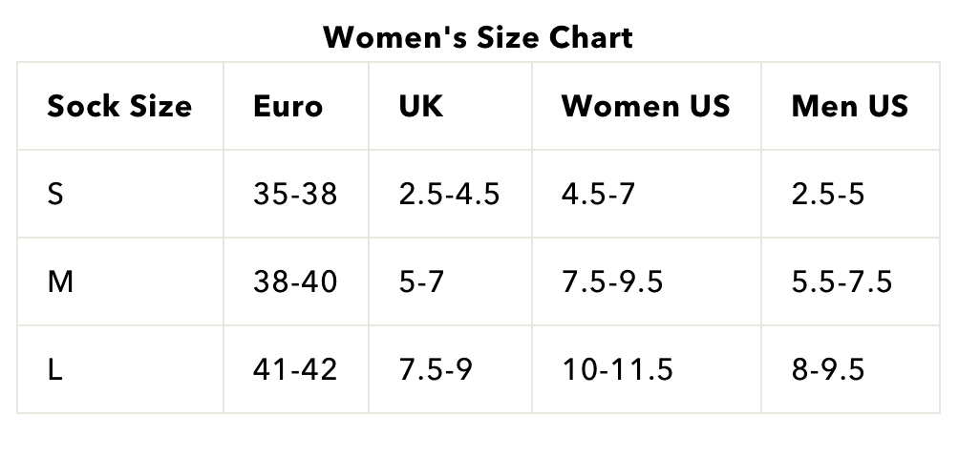Click the UK column header
Image resolution: width=980 pixels, height=458 pixels.
(421, 106)
